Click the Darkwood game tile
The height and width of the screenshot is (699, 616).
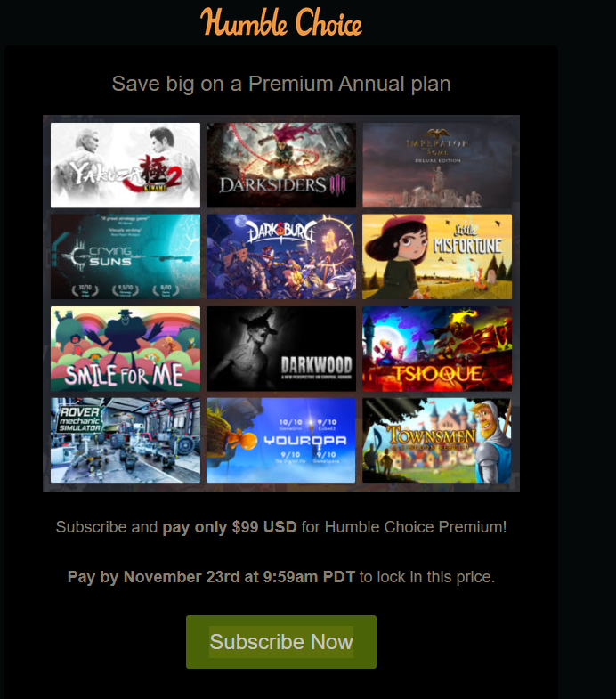point(280,348)
